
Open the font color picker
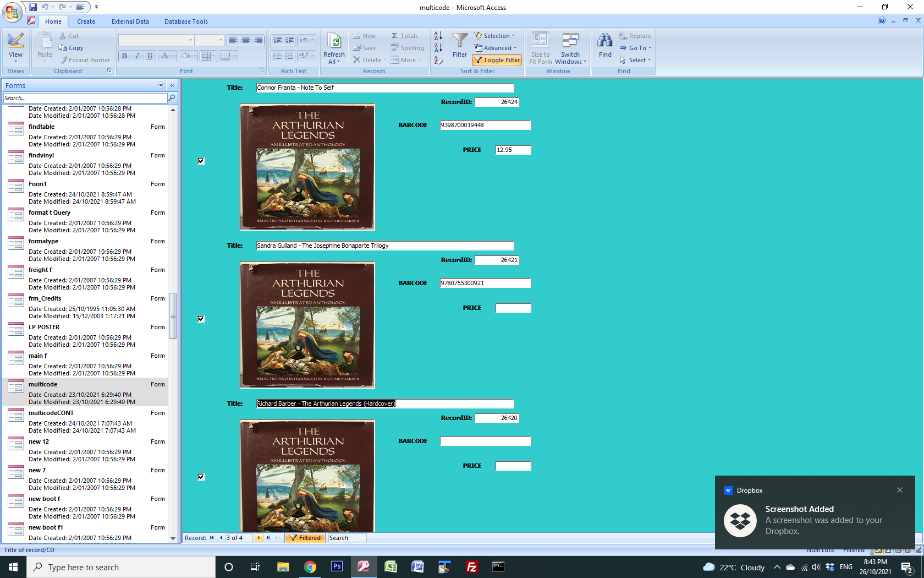pos(167,56)
